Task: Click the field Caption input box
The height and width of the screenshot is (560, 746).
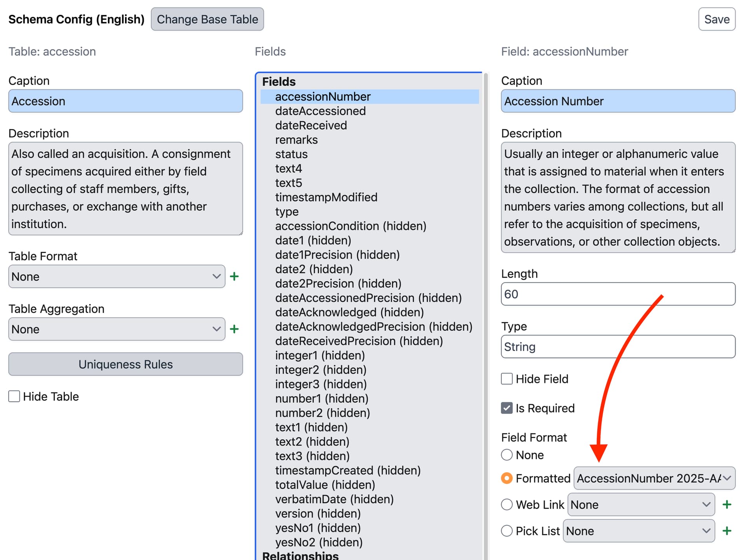Action: (618, 101)
